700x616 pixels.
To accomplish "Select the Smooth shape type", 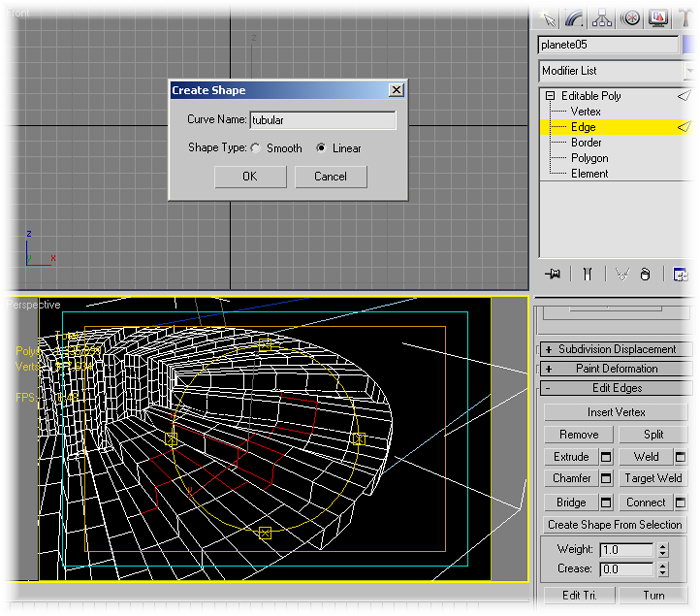I will [256, 148].
